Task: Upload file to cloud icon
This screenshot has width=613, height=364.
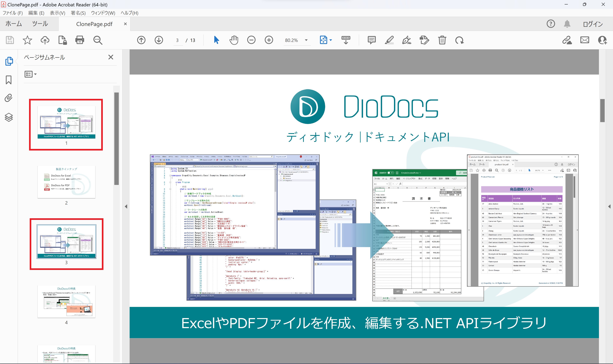Action: coord(45,40)
